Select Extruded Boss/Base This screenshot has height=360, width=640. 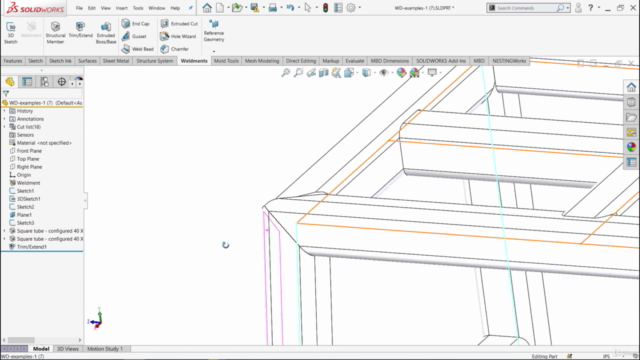click(106, 33)
